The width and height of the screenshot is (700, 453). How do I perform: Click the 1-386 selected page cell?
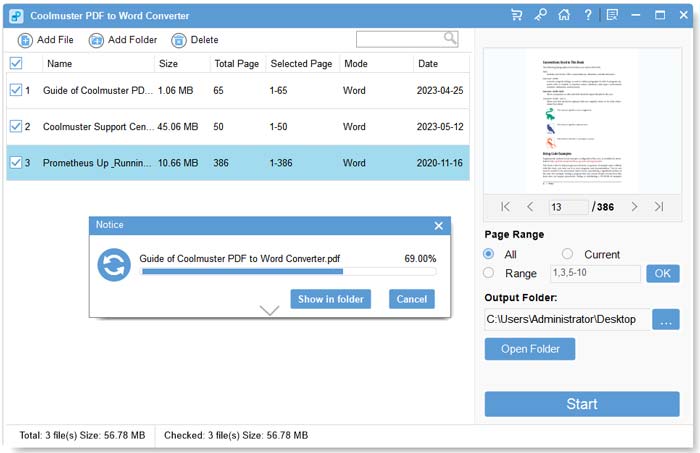281,163
